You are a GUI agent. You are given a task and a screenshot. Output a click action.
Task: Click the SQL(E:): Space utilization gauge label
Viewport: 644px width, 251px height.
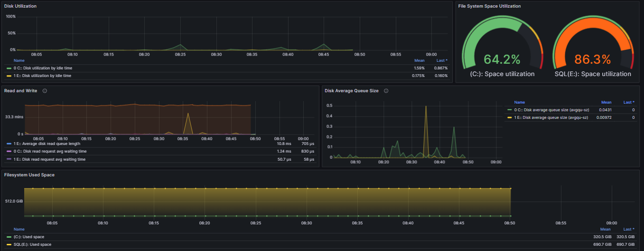(593, 74)
